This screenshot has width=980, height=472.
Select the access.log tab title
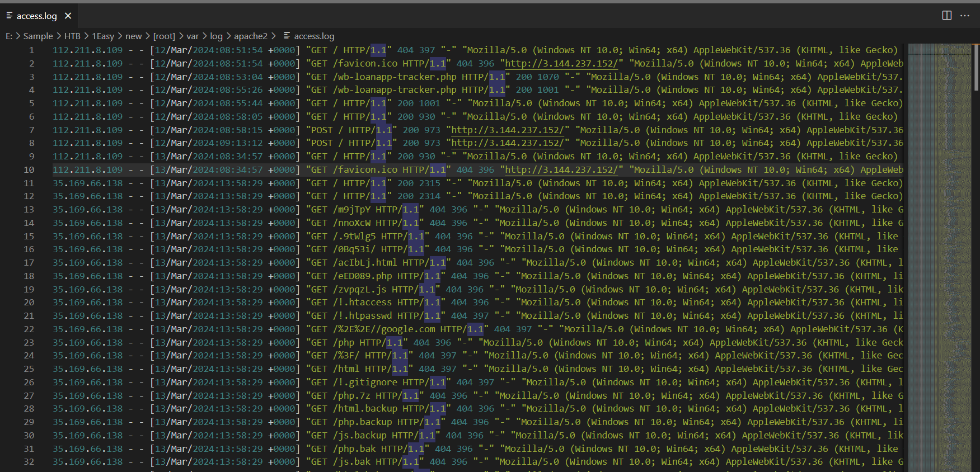36,16
